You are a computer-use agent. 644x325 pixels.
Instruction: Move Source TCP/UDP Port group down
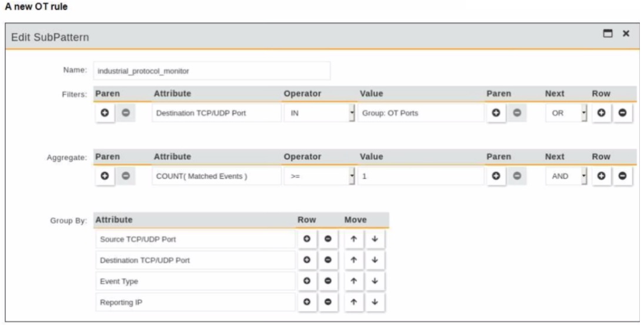pyautogui.click(x=375, y=239)
